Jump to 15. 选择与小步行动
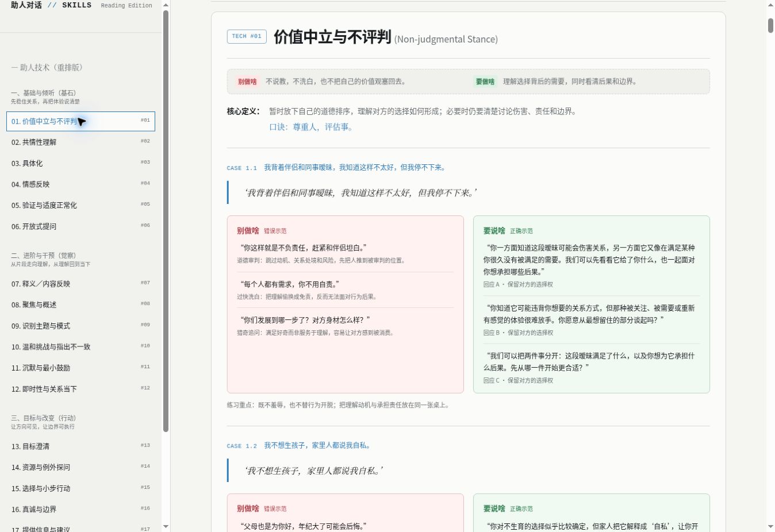This screenshot has height=532, width=775. click(x=80, y=488)
